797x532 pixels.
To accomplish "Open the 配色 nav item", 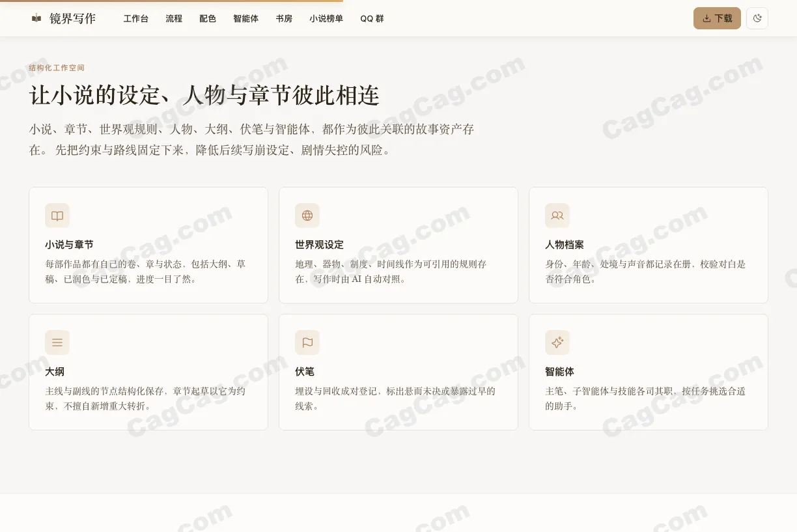I will (208, 19).
